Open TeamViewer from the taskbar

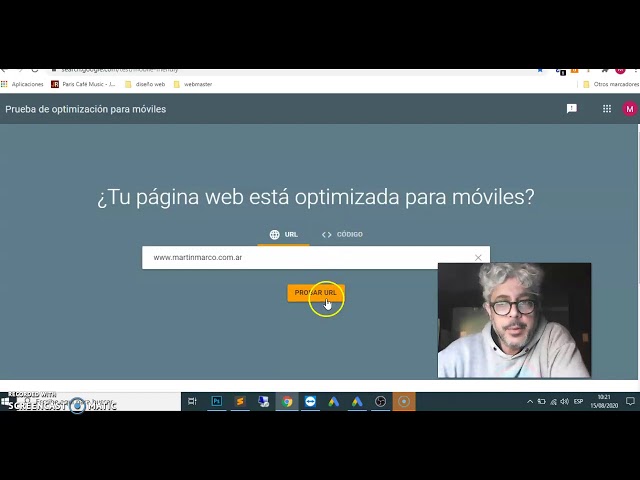[310, 402]
